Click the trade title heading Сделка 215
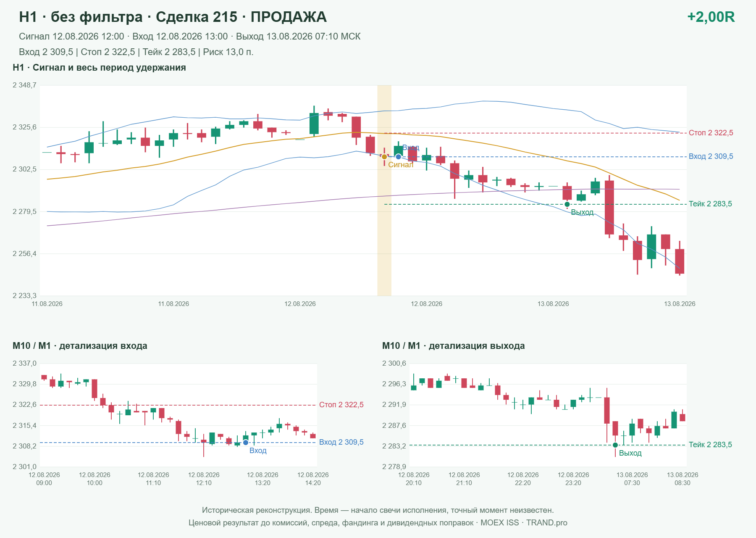The height and width of the screenshot is (538, 756). 173,17
